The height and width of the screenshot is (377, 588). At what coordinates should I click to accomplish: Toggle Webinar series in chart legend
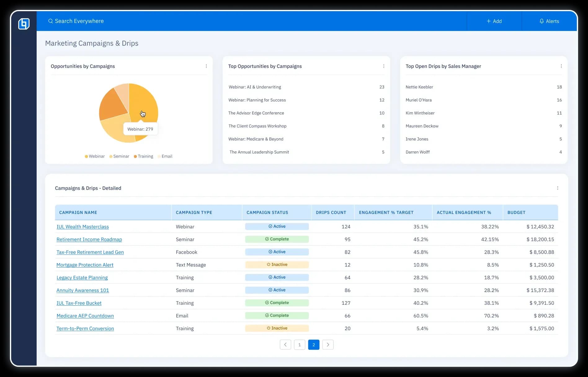tap(95, 156)
